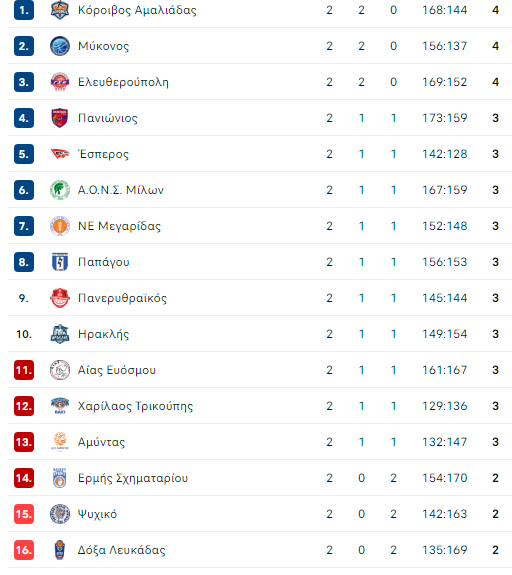Click the Μύκονος team logo

[x=60, y=46]
